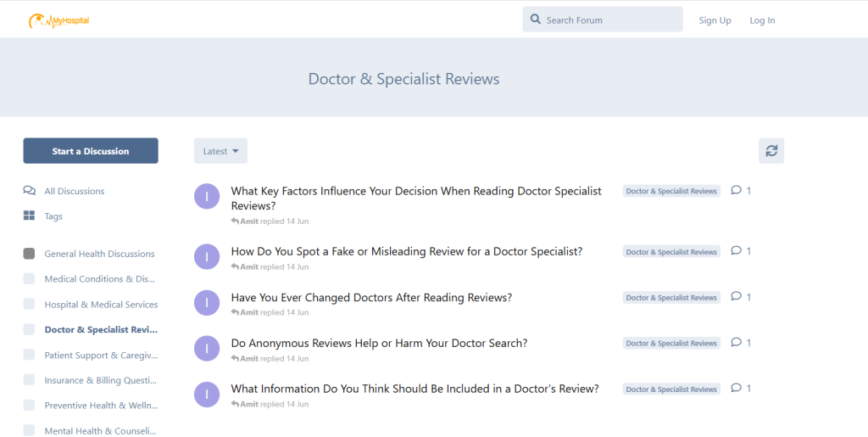Select General Health Discussions tag square
The image size is (868, 437).
[30, 254]
